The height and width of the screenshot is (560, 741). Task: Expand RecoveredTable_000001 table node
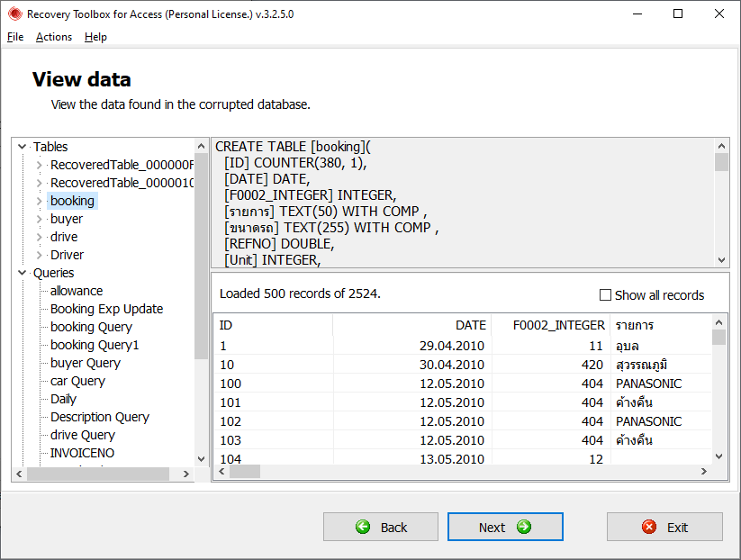coord(40,183)
